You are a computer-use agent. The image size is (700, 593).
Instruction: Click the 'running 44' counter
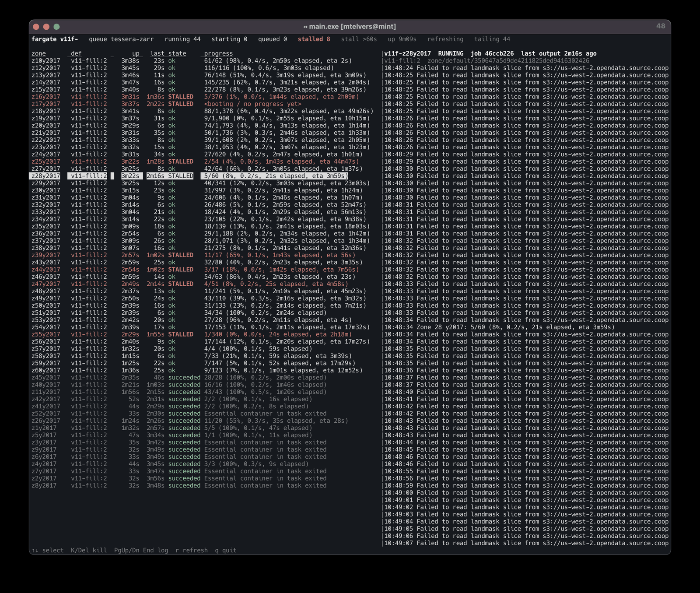pos(182,39)
